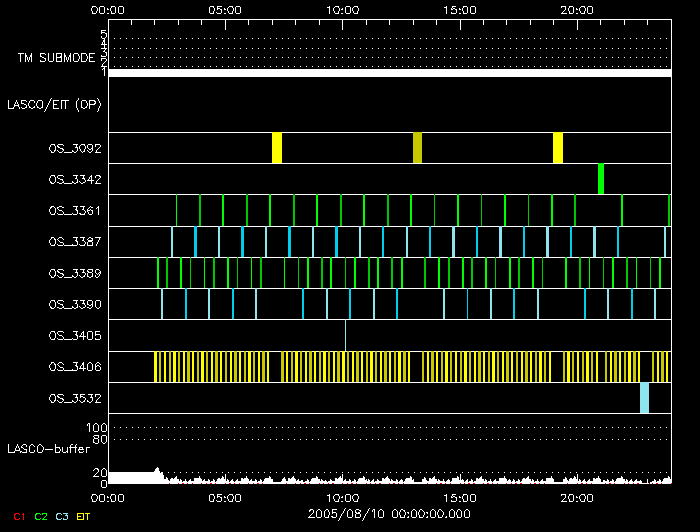Click the last yellow block in OS_3092 row
The height and width of the screenshot is (532, 700).
[558, 148]
